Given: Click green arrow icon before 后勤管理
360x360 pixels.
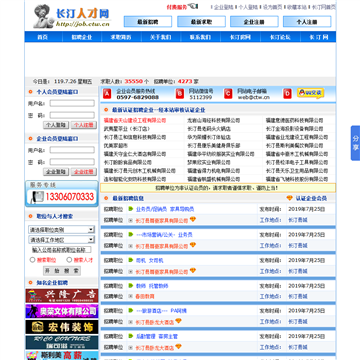Looking at the screenshot, I should (131, 336).
